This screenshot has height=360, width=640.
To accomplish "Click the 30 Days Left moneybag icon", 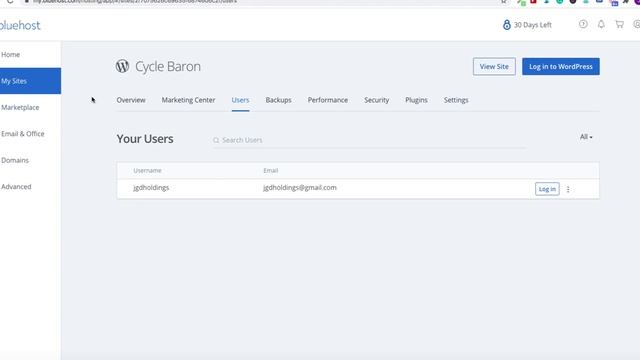I will 507,25.
